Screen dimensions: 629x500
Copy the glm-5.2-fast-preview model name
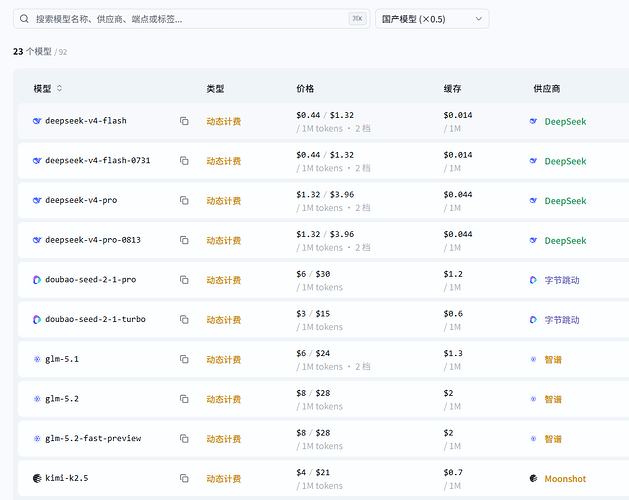click(x=184, y=439)
